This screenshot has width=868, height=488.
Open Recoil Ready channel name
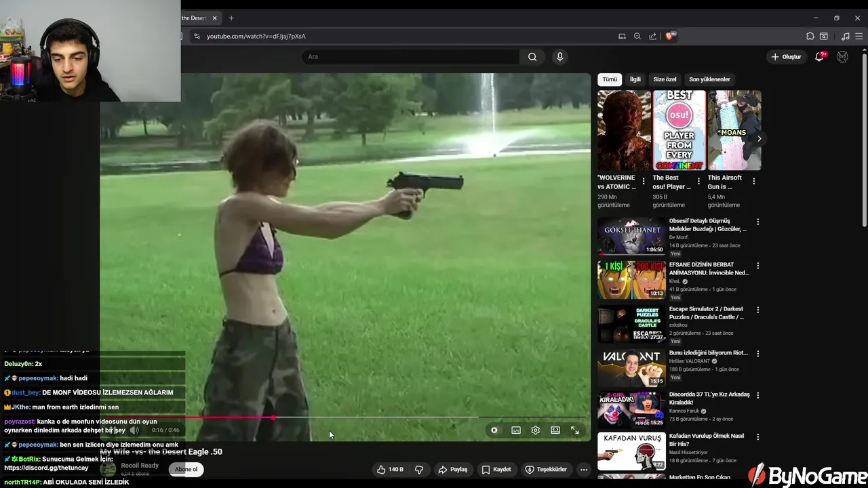140,466
